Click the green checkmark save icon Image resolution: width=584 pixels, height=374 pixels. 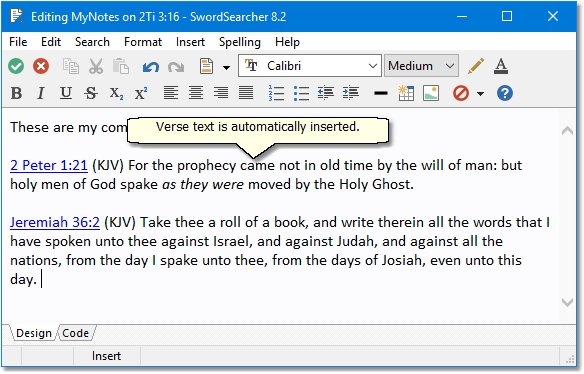click(16, 66)
